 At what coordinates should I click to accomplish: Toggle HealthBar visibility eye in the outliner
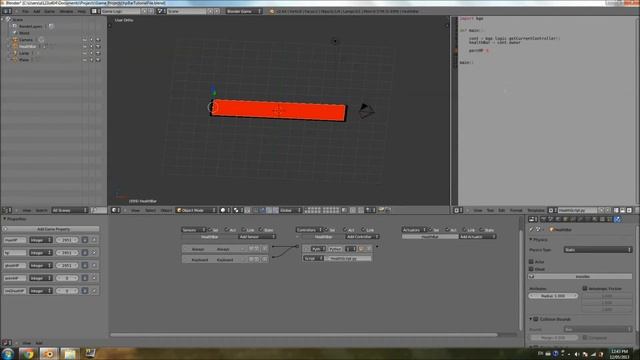84,46
